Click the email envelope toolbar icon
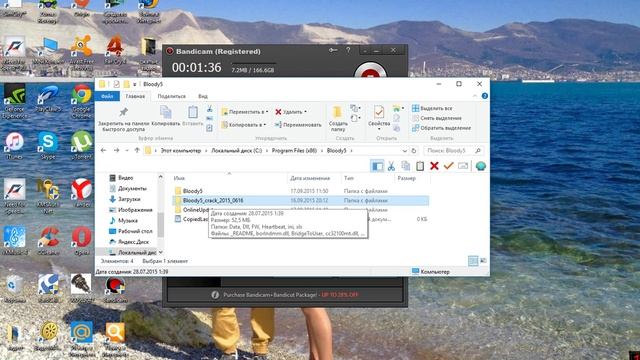This screenshot has width=640, height=360. pyautogui.click(x=463, y=166)
